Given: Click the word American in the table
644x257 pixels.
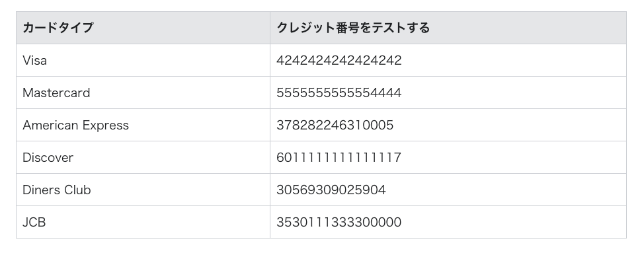Looking at the screenshot, I should 50,126.
